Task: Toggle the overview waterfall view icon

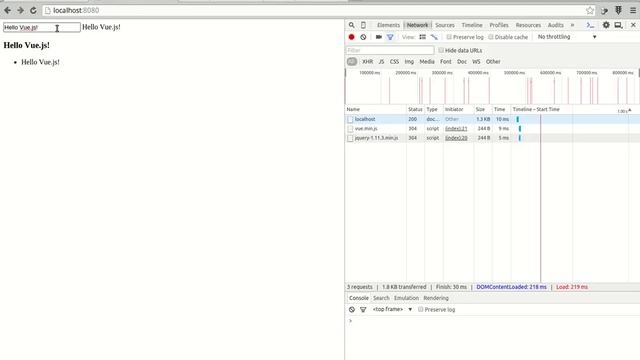Action: (x=434, y=37)
